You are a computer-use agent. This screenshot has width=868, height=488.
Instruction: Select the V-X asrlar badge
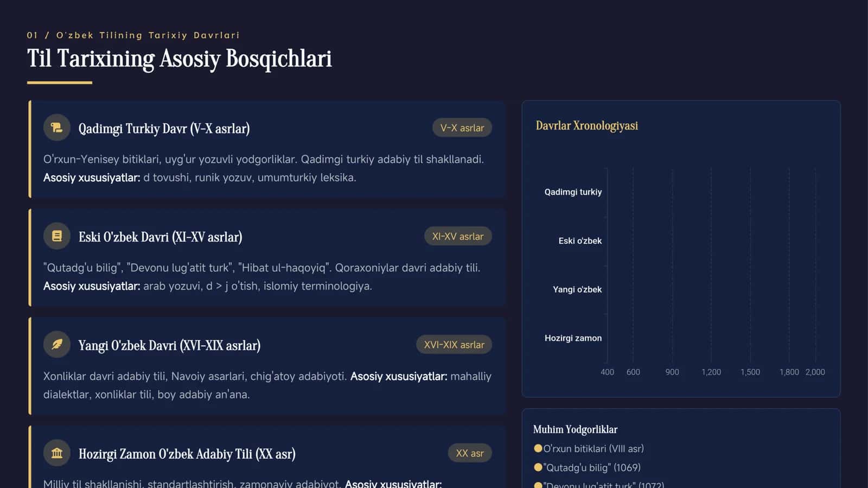coord(462,128)
